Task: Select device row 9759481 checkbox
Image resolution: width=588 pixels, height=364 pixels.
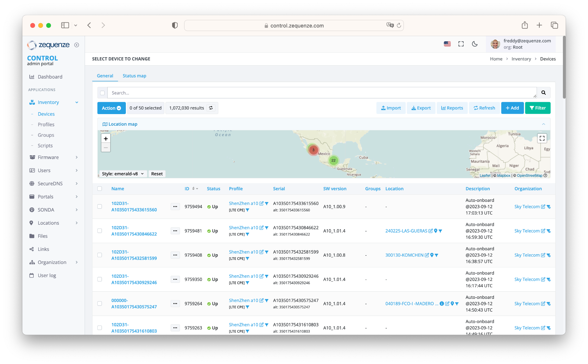Action: click(100, 231)
